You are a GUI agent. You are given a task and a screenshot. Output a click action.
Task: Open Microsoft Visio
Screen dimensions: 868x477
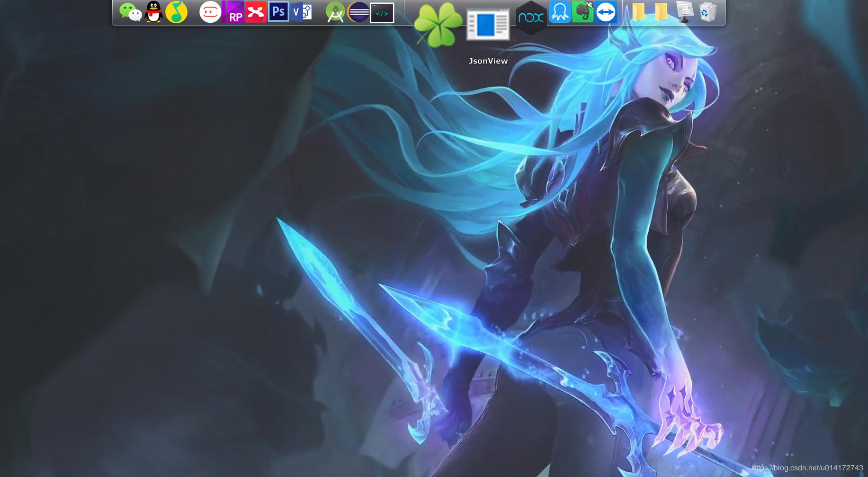point(301,12)
